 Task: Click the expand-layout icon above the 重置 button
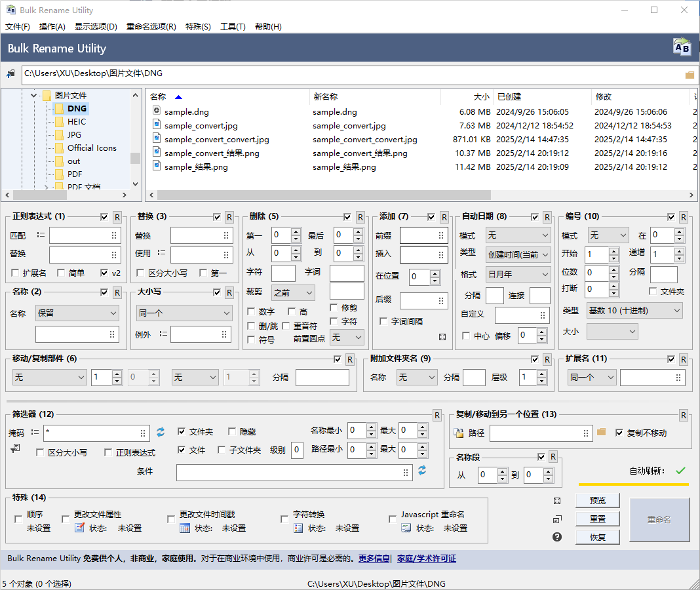point(557,501)
